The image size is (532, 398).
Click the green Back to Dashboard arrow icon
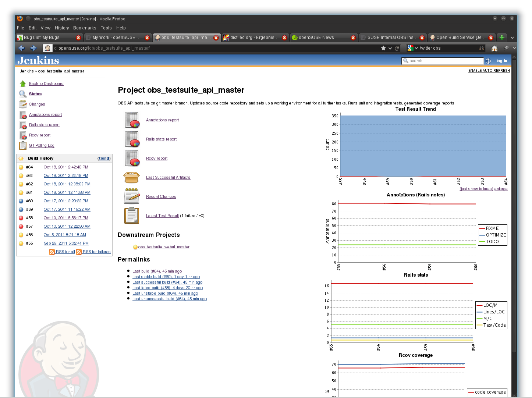click(x=22, y=83)
